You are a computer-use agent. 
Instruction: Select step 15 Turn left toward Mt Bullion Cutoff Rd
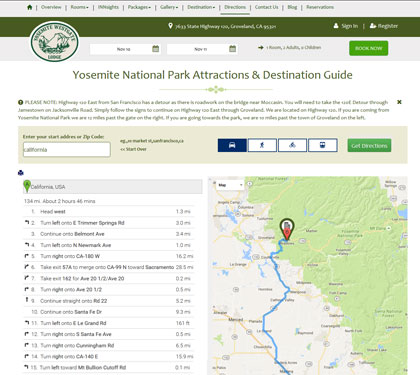pyautogui.click(x=109, y=367)
